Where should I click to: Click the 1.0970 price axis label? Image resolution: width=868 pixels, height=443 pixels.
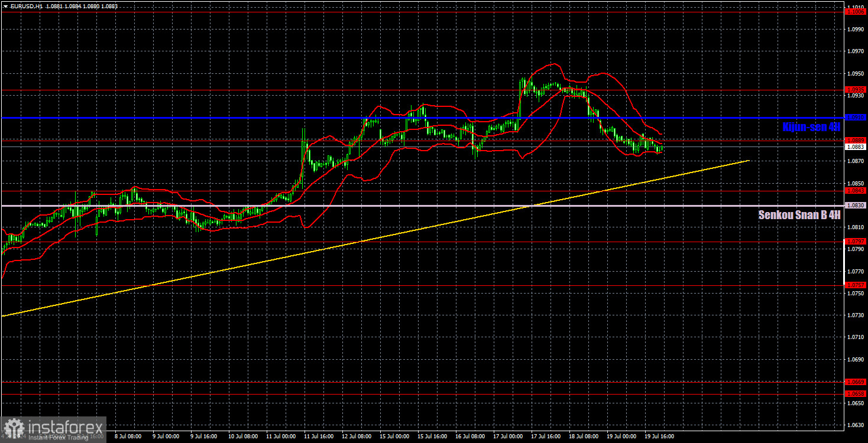coord(856,51)
